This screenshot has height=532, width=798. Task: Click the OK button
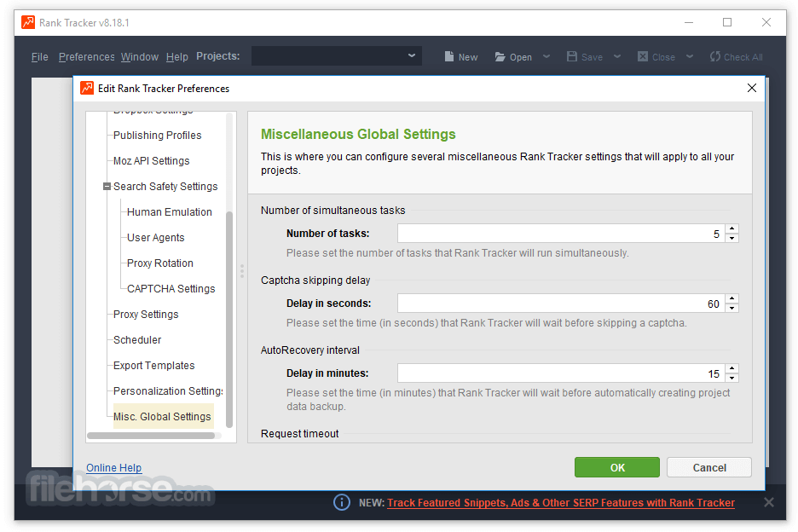[x=616, y=467]
